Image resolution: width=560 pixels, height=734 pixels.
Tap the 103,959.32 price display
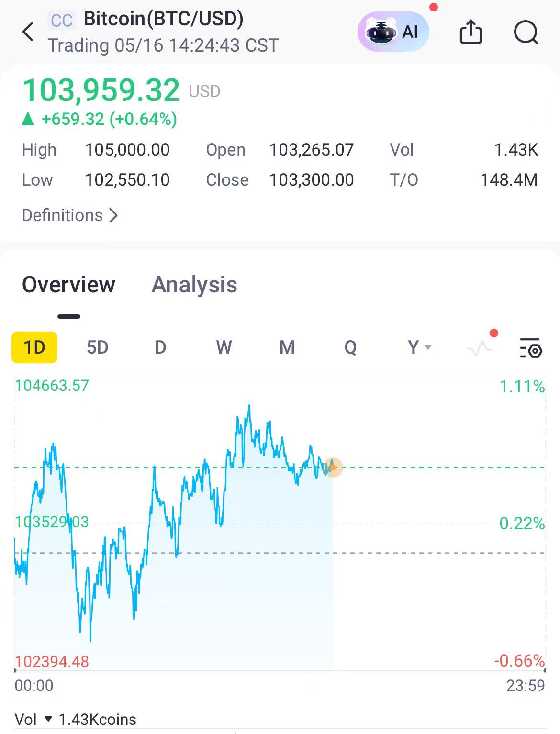[x=101, y=90]
